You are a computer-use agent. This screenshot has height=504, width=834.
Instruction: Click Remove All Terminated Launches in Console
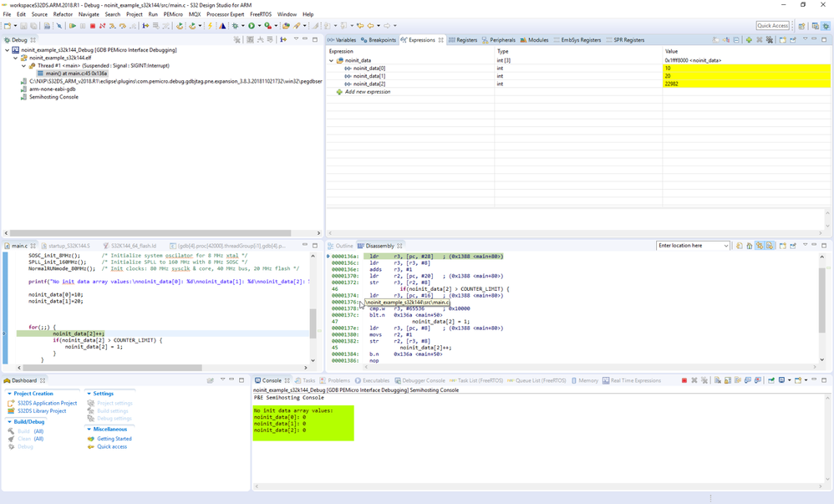pyautogui.click(x=704, y=380)
